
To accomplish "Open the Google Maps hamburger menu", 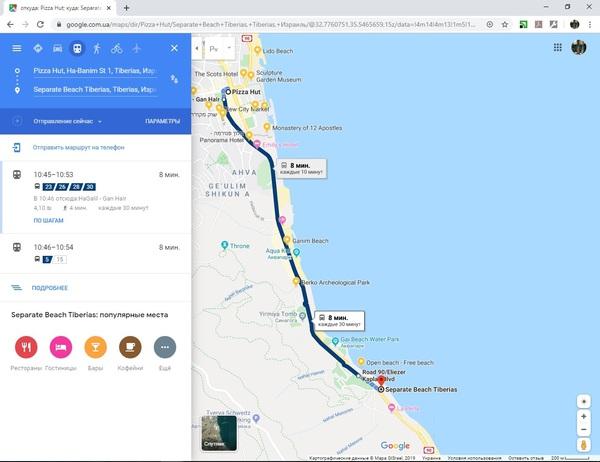I will [16, 48].
